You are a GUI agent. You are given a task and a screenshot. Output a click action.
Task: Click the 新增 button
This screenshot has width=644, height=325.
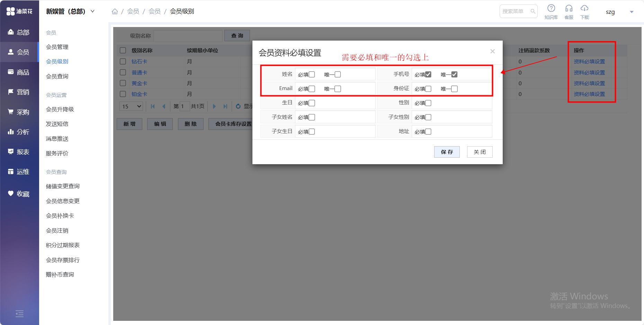pos(129,124)
